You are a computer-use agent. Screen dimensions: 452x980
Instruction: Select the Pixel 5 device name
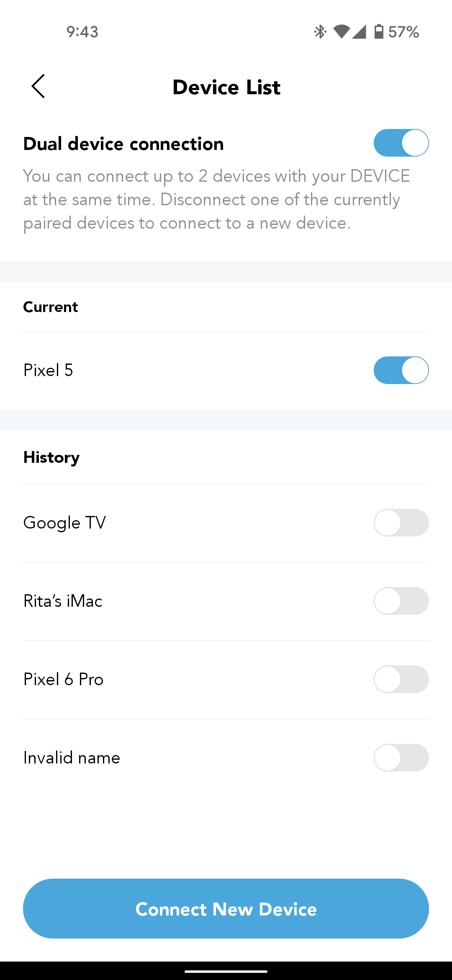coord(48,370)
